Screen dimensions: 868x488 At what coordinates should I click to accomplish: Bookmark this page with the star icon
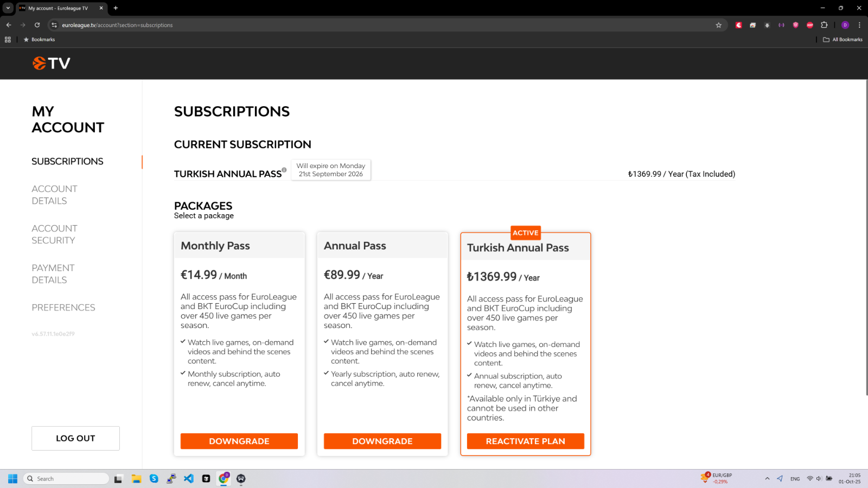[719, 25]
